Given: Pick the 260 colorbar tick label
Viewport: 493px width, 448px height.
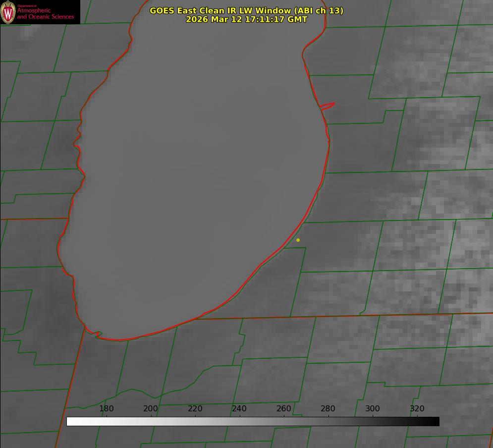Looking at the screenshot, I should click(283, 409).
